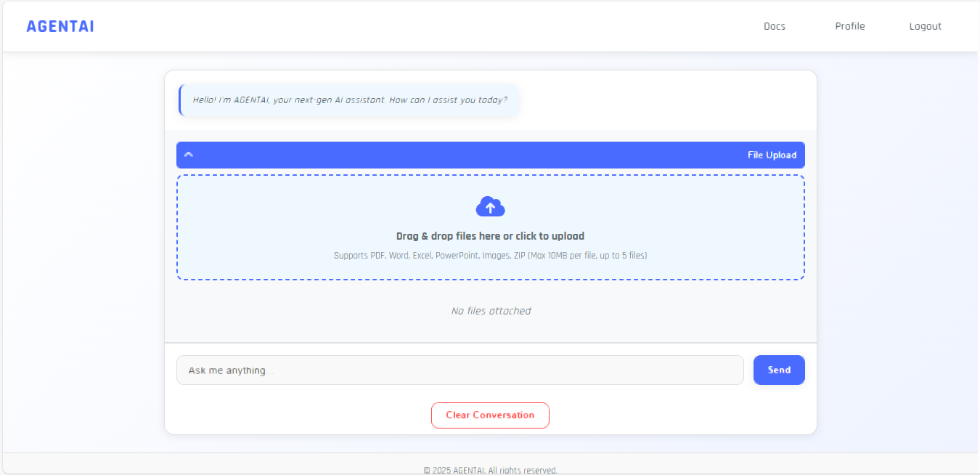
Task: Click Logout in the navigation bar
Action: click(925, 26)
